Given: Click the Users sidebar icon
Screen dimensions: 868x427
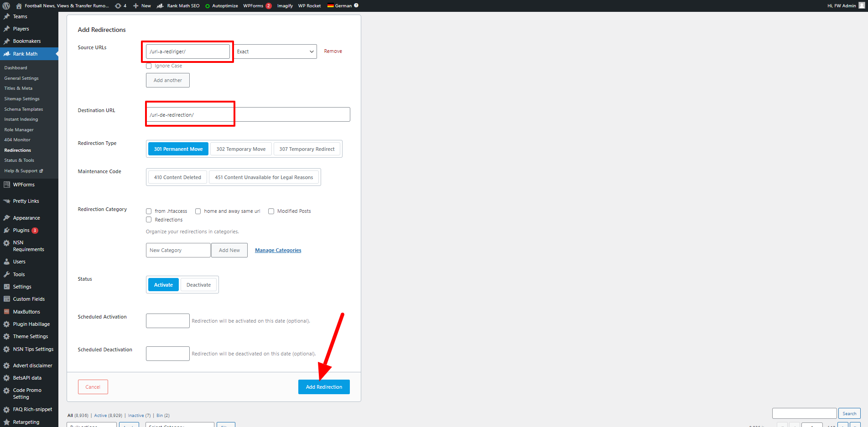Looking at the screenshot, I should [x=6, y=262].
